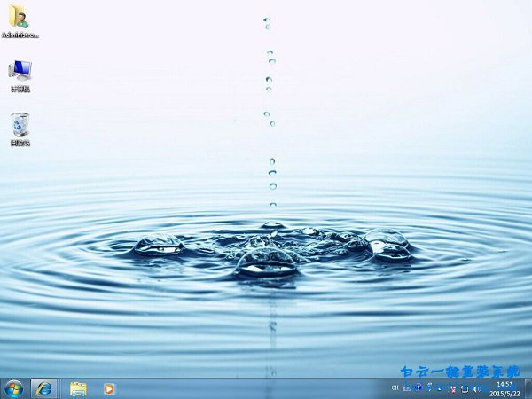Click the CH input language indicator

395,388
